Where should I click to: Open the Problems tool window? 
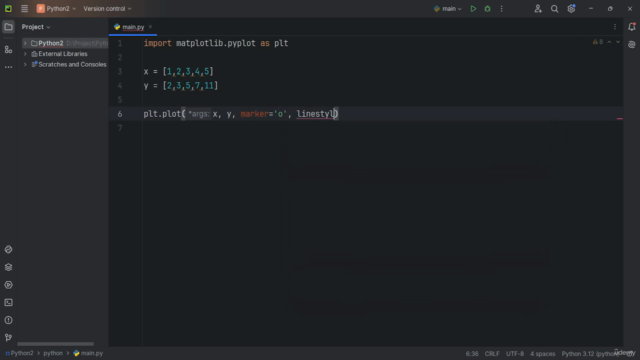tap(8, 320)
